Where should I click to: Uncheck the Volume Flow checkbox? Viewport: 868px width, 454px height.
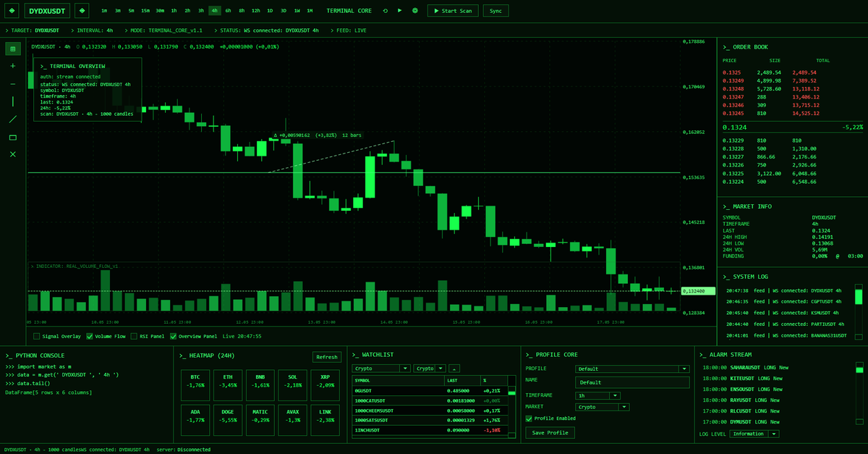pos(90,336)
